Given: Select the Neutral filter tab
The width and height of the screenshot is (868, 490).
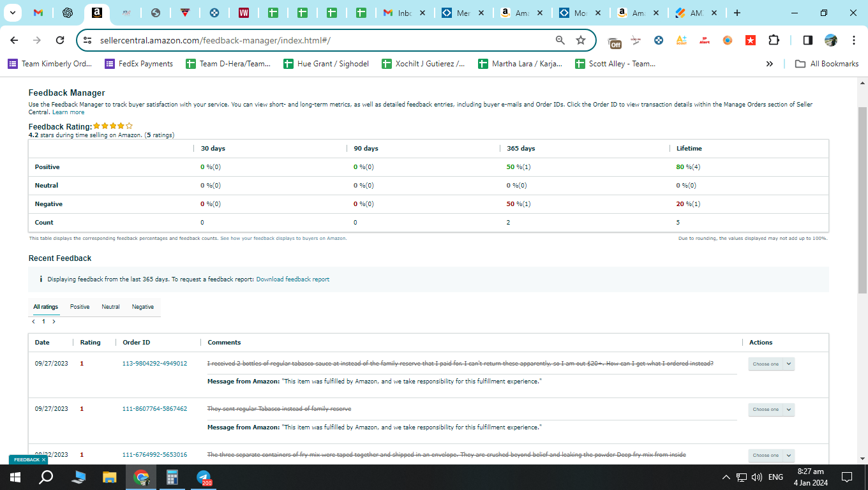Looking at the screenshot, I should coord(110,307).
